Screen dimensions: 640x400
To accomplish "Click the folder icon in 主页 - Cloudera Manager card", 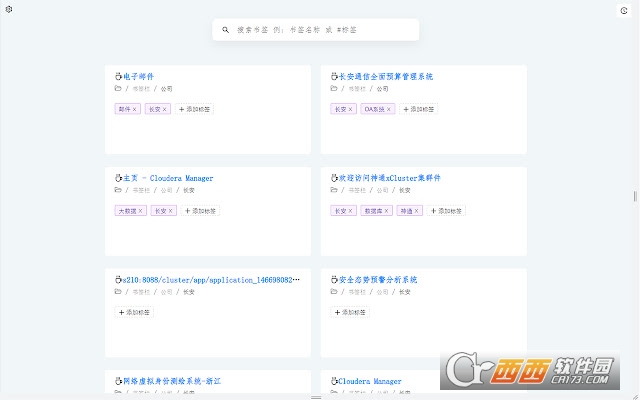I will (x=118, y=190).
